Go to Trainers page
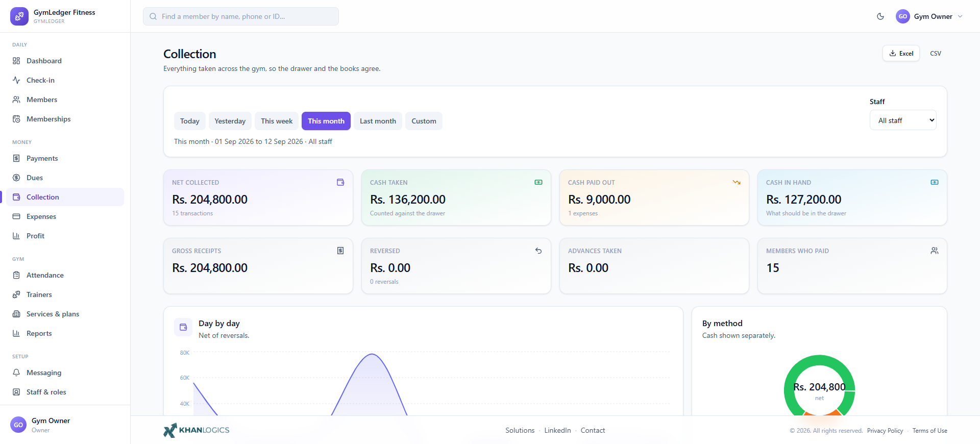 65,294
